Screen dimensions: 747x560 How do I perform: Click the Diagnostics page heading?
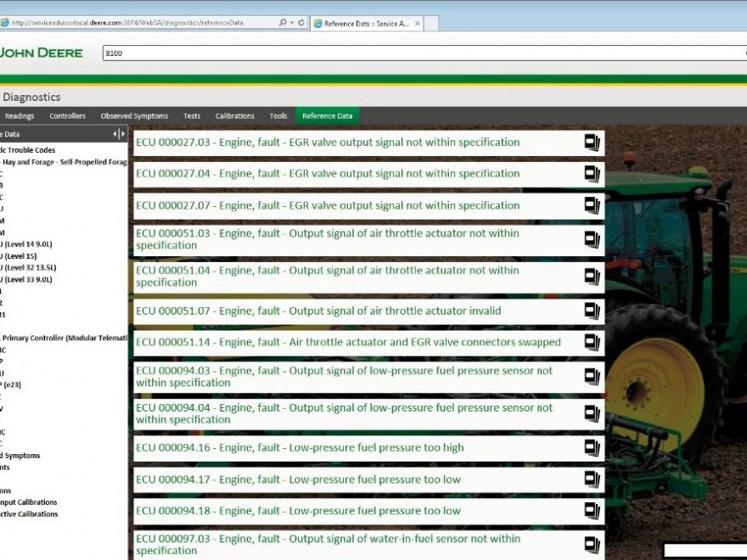32,97
